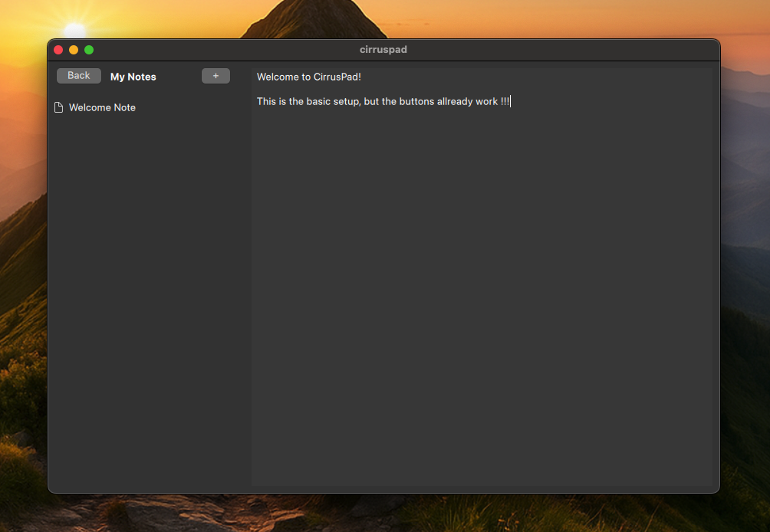Maximize window using green button
Screen dimensions: 770x532
89,50
